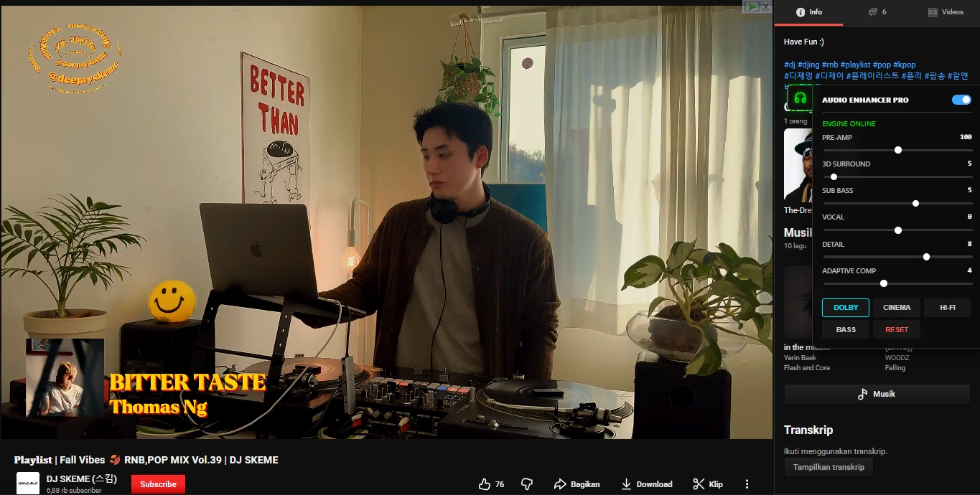Click the red Subscribe button
This screenshot has height=495, width=980.
tap(157, 484)
